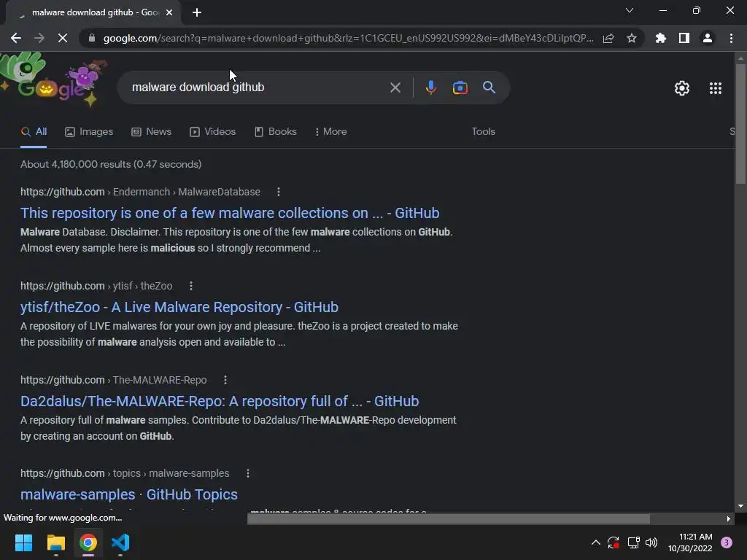Open the clock and date panel
The image size is (747, 560).
[x=690, y=542]
